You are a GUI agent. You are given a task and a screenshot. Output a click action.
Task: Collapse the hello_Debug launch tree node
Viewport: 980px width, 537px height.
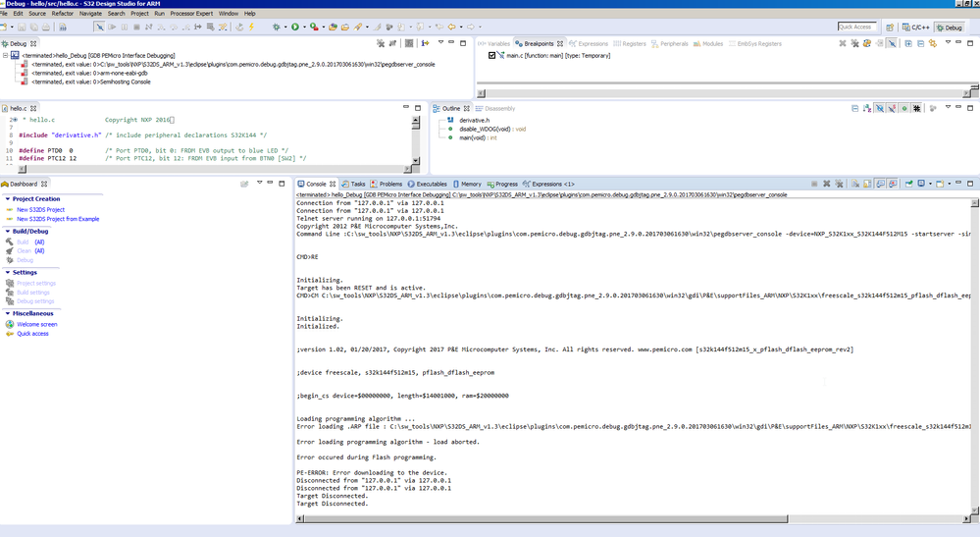(5, 55)
